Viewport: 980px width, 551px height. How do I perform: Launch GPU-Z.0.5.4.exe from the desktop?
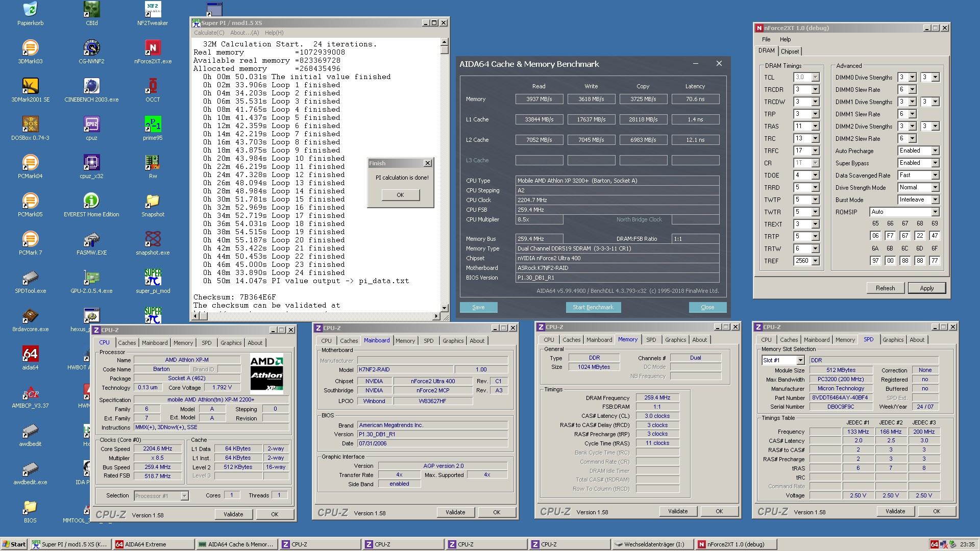coord(92,281)
